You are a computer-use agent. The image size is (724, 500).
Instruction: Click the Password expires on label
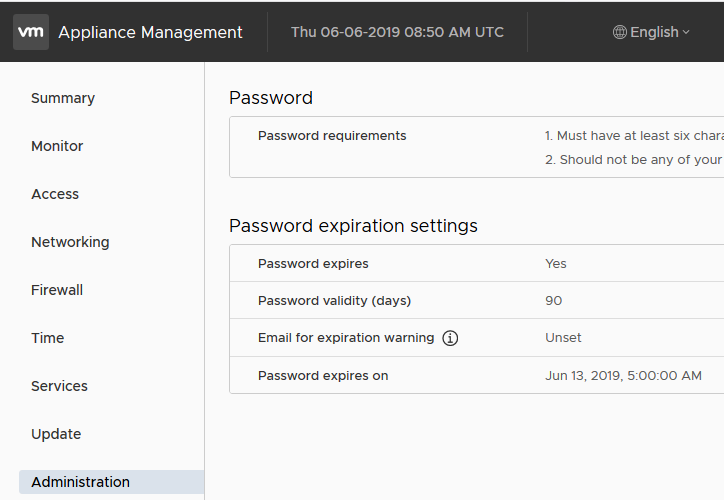(x=323, y=376)
